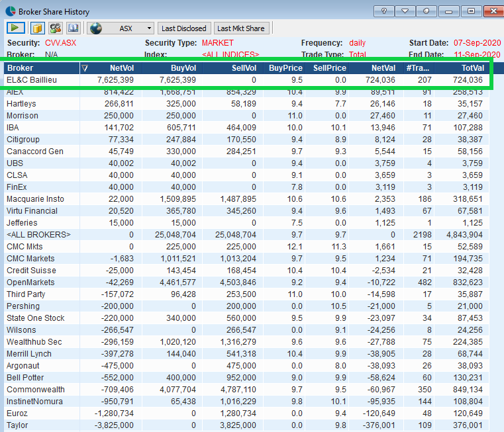The height and width of the screenshot is (432, 504).
Task: Select the Wealthhub Sec broker row
Action: [246, 341]
